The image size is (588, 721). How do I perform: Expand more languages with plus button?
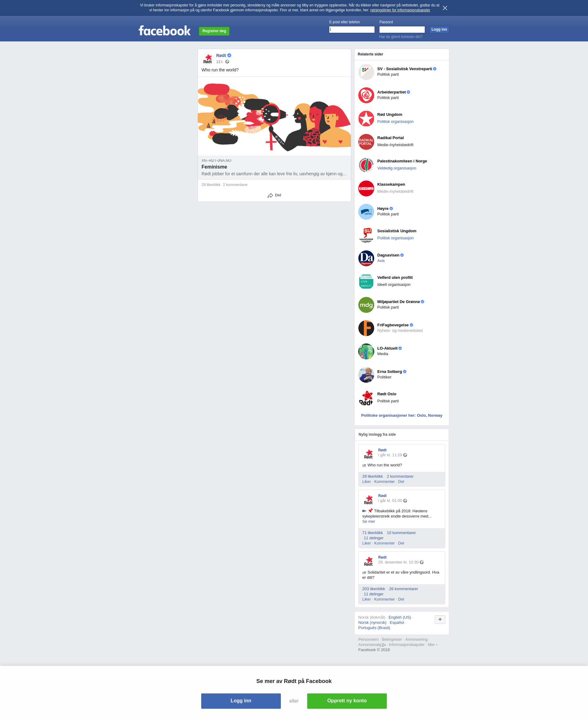coord(440,619)
